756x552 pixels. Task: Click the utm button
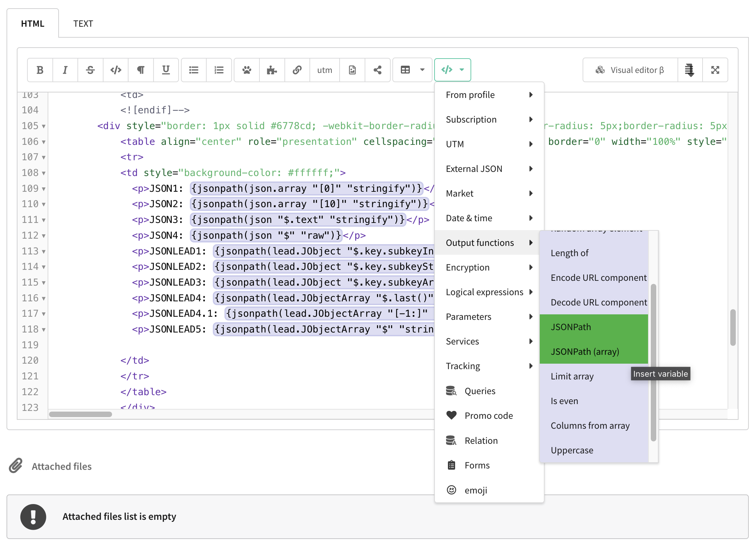(x=325, y=70)
